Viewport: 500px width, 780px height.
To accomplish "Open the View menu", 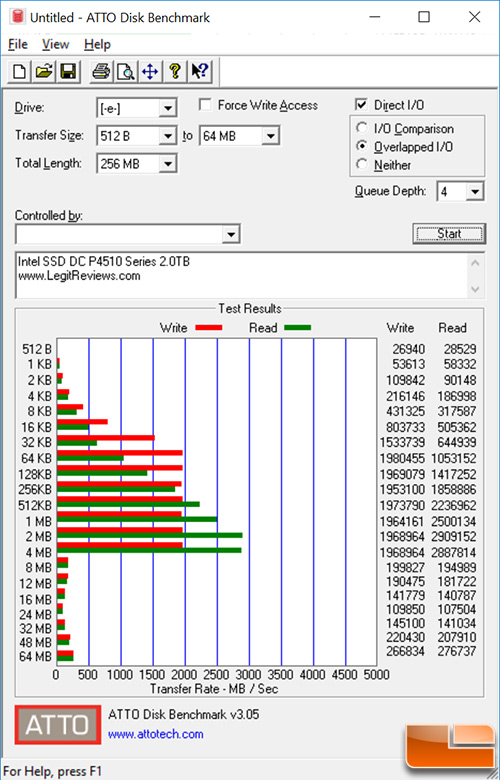I will [x=55, y=44].
